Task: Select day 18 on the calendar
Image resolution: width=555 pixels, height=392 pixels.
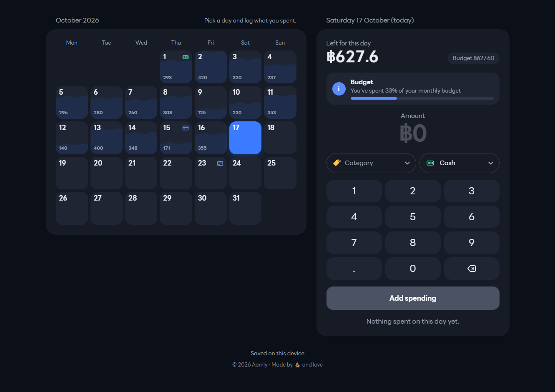Action: click(280, 138)
